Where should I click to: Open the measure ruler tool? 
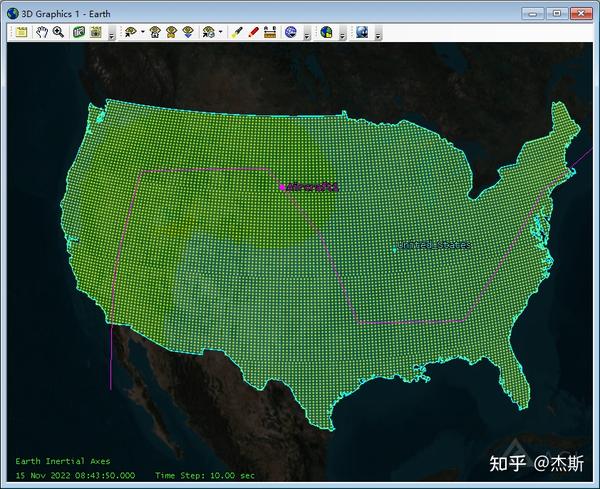click(x=270, y=32)
